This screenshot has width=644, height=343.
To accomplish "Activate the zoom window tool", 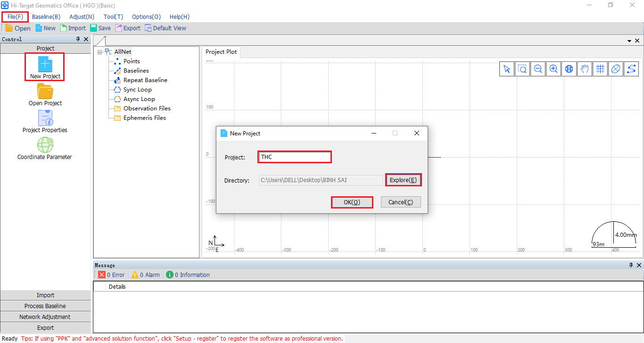I will [x=522, y=69].
